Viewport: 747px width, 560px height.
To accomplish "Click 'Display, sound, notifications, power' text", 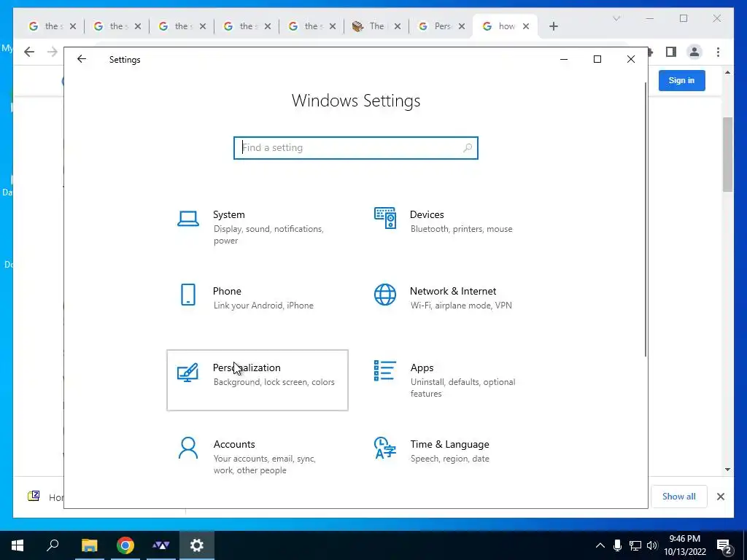I will tap(268, 235).
